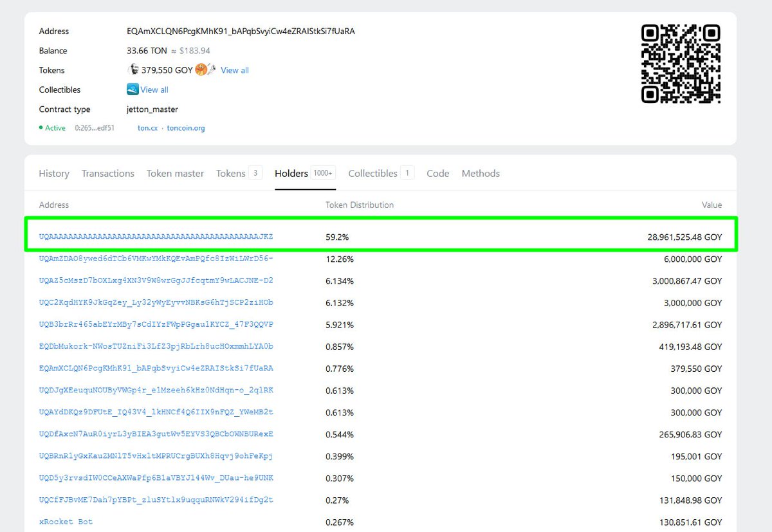The height and width of the screenshot is (532, 772).
Task: Open View all for Collectibles
Action: click(x=154, y=89)
